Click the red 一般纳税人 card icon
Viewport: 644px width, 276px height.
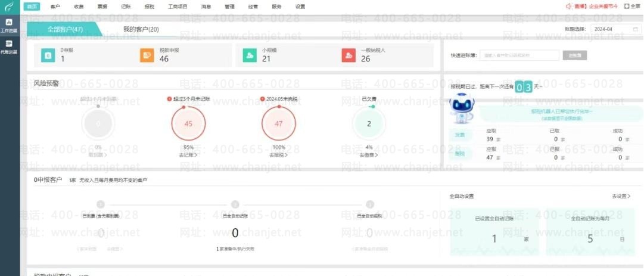pos(349,55)
